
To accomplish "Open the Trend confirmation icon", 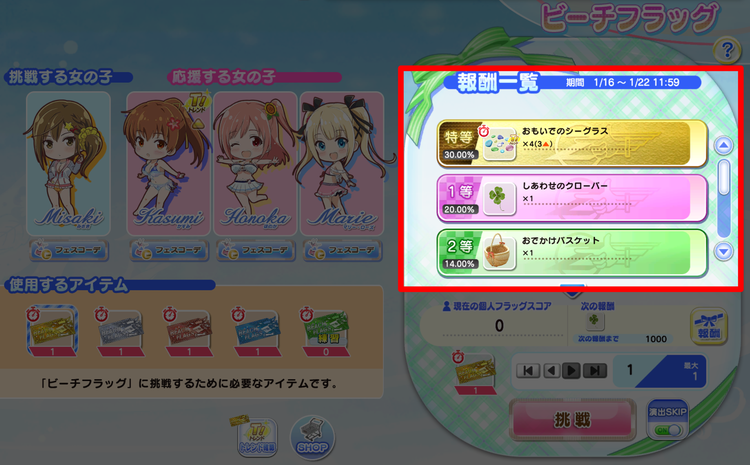I will click(x=257, y=436).
